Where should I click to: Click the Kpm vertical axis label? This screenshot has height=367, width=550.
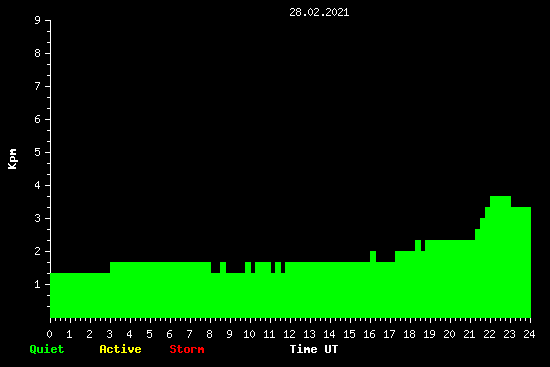13,159
